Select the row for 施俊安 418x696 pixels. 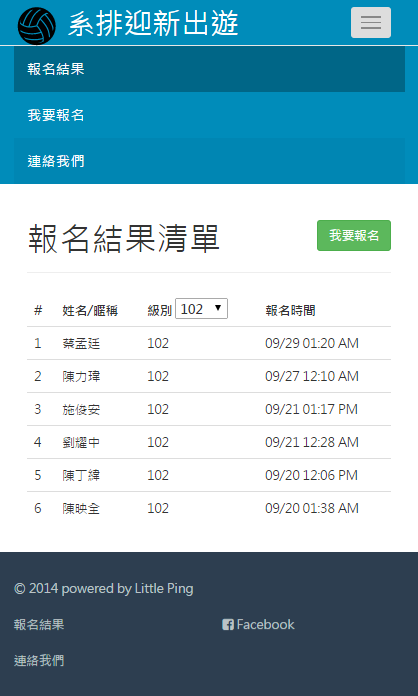[x=209, y=409]
